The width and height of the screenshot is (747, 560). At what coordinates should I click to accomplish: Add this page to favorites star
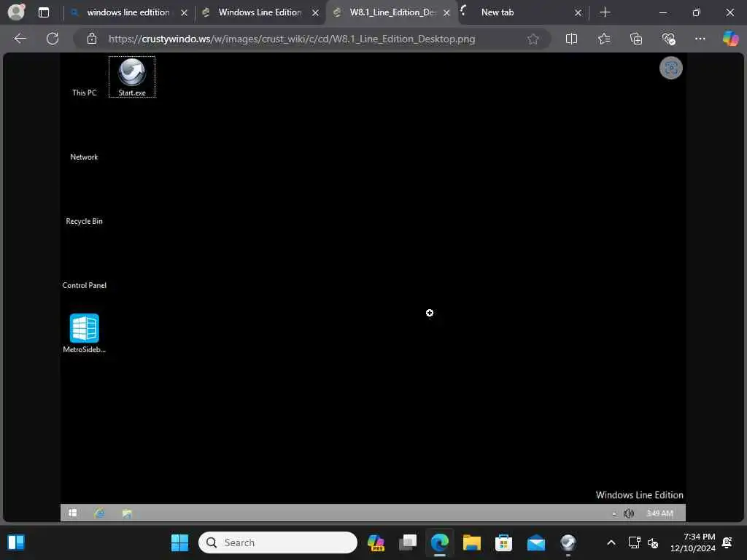533,39
